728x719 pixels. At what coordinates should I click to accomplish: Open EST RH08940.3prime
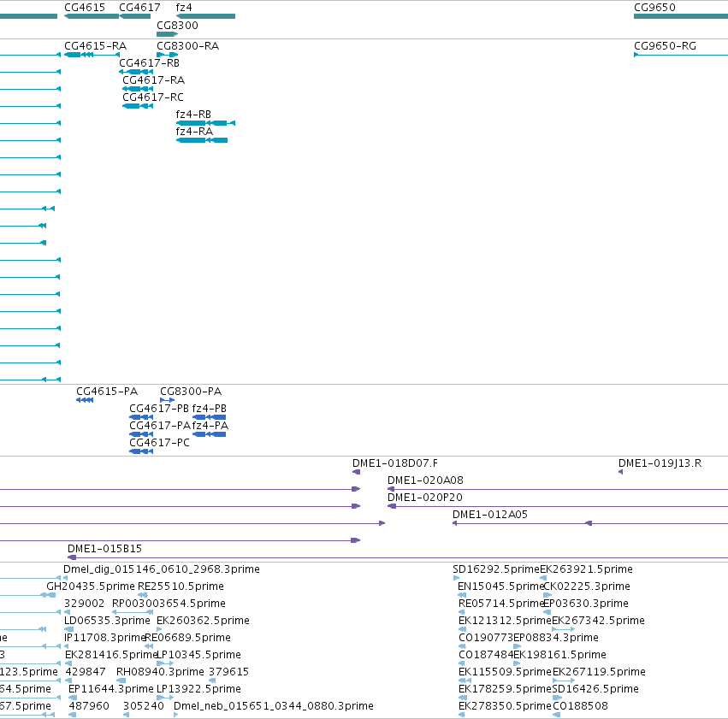click(x=160, y=672)
